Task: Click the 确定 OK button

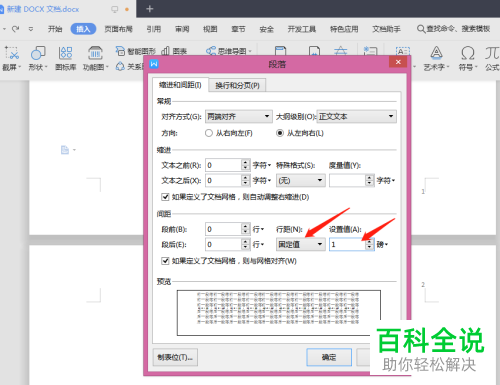Action: click(x=329, y=357)
